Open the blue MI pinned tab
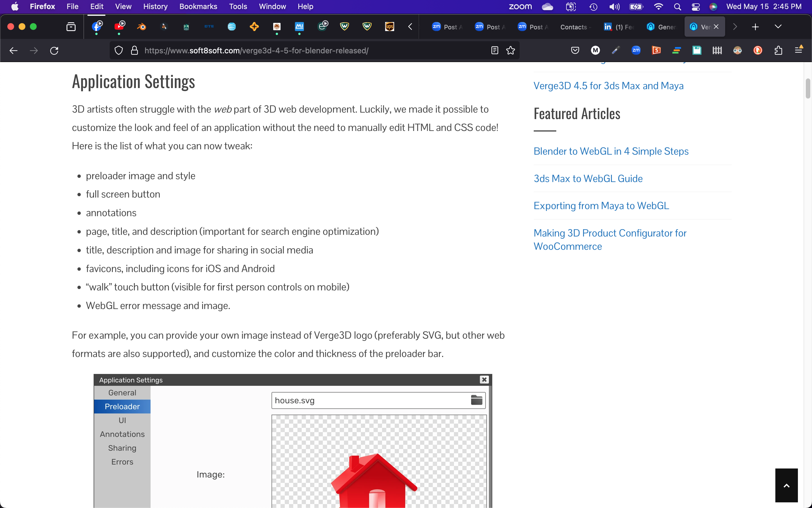 (299, 27)
